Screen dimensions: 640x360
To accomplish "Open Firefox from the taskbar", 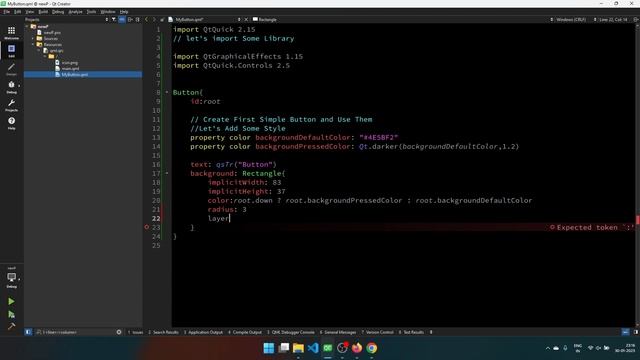I will (357, 348).
